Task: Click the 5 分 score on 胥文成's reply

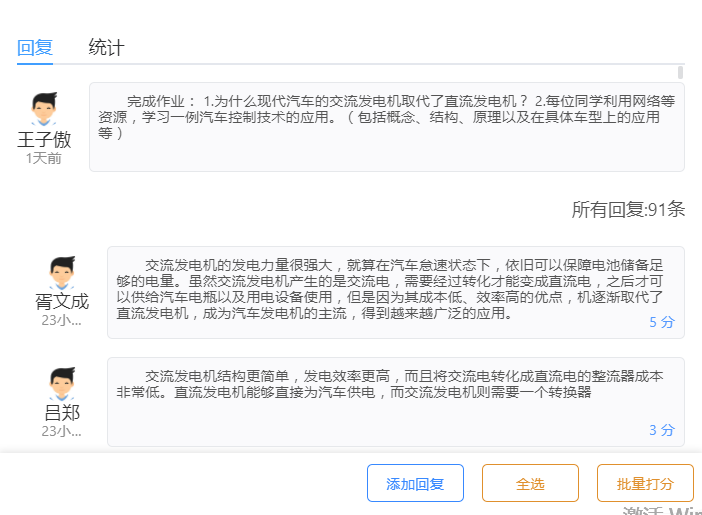Action: coord(662,322)
